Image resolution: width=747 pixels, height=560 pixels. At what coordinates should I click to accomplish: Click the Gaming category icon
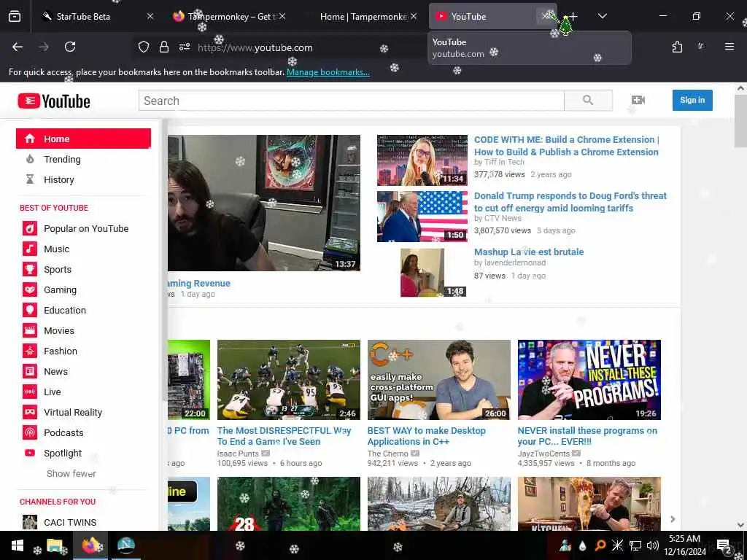(29, 290)
